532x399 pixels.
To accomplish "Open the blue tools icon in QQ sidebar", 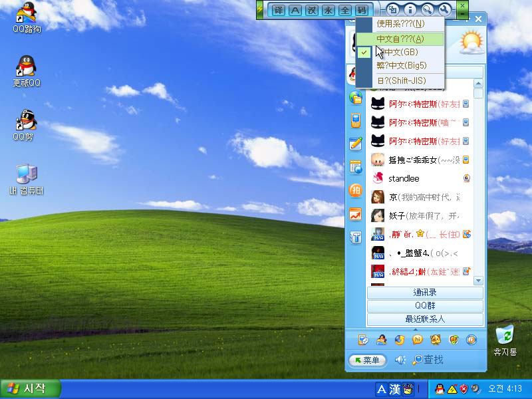I will [356, 237].
